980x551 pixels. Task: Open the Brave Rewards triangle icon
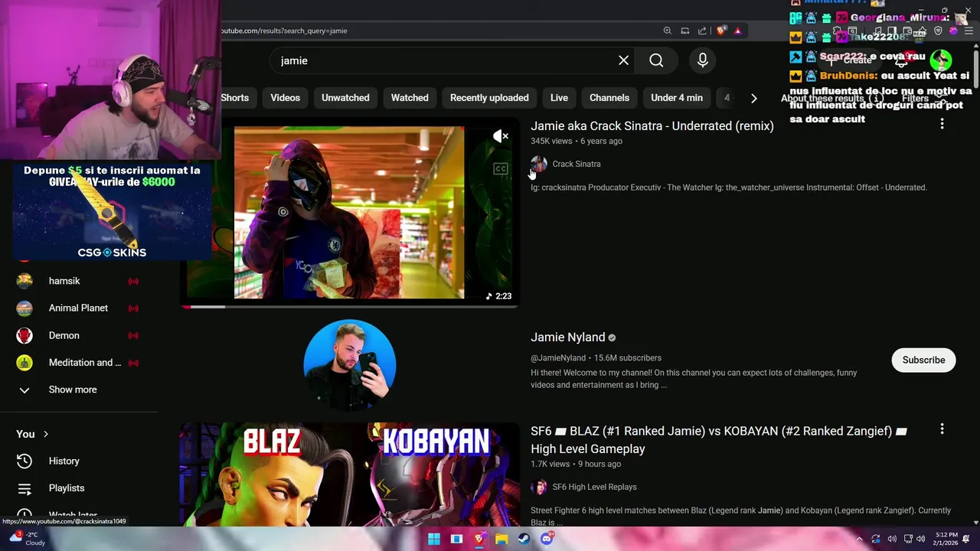(x=737, y=31)
